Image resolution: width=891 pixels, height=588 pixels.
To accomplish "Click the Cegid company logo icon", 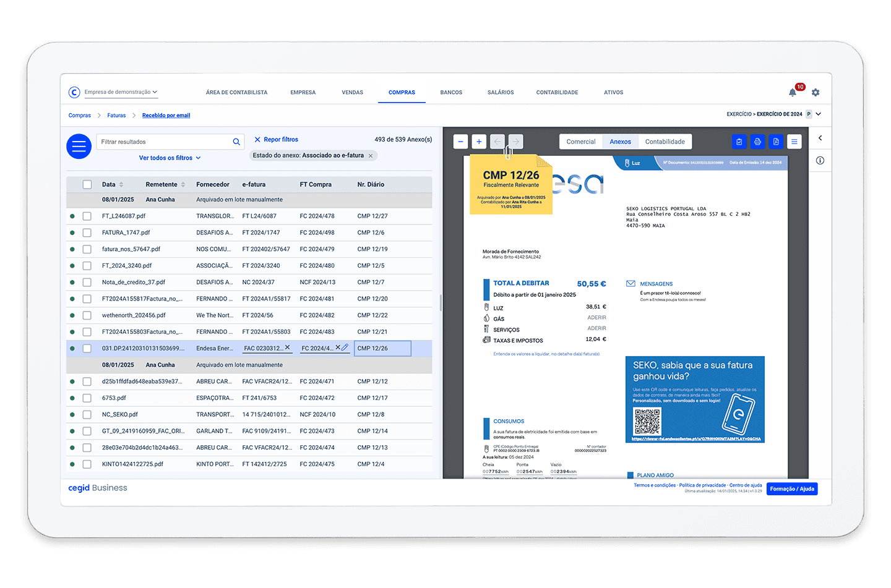I will coord(74,92).
